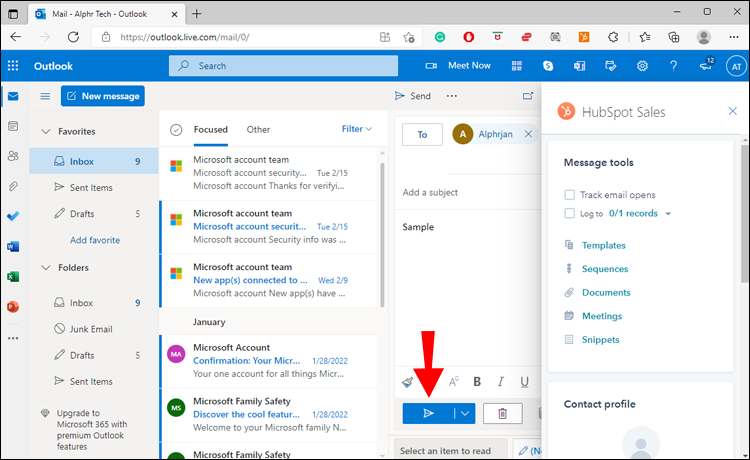The height and width of the screenshot is (460, 750).
Task: Open To Do checkmark app
Action: point(13,216)
